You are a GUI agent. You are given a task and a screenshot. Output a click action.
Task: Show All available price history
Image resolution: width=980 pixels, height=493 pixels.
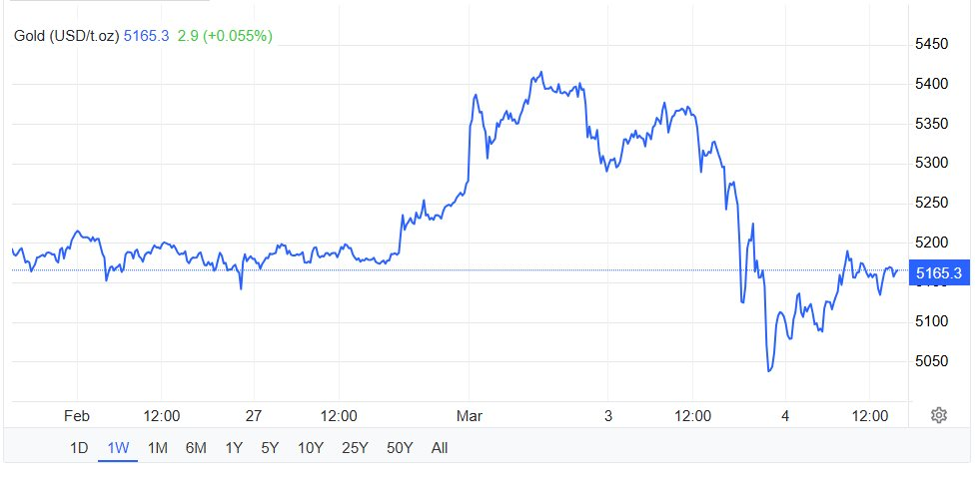440,448
